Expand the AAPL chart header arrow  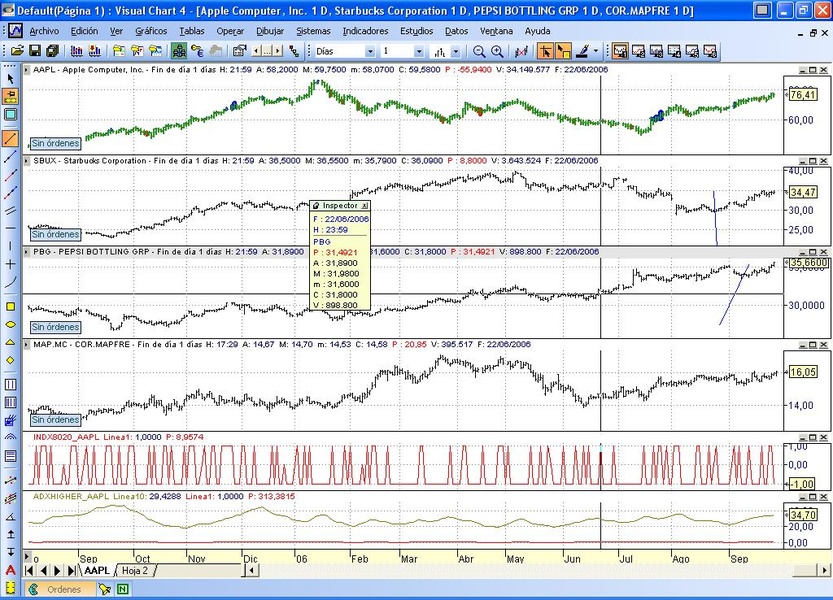click(x=26, y=70)
